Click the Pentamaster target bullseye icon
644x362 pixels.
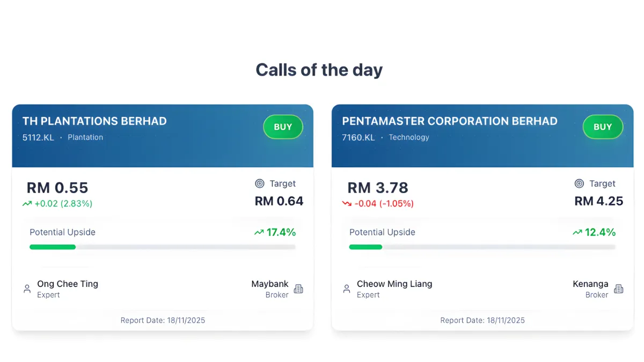pyautogui.click(x=579, y=183)
